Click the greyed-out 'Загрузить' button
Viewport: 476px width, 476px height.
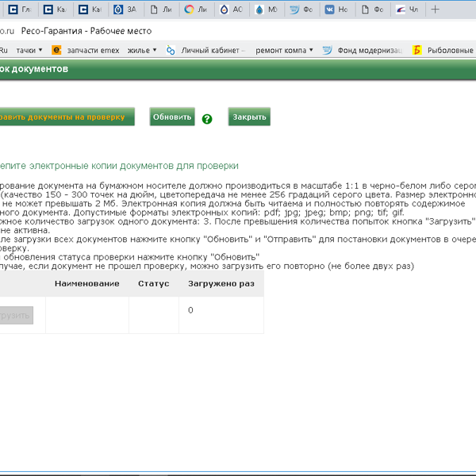17,315
